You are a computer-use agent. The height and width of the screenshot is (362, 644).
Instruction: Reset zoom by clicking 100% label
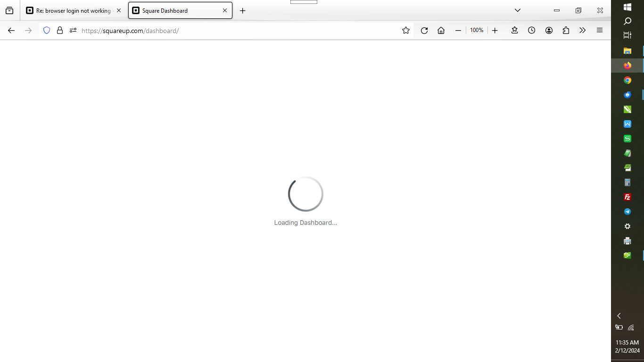coord(477,30)
